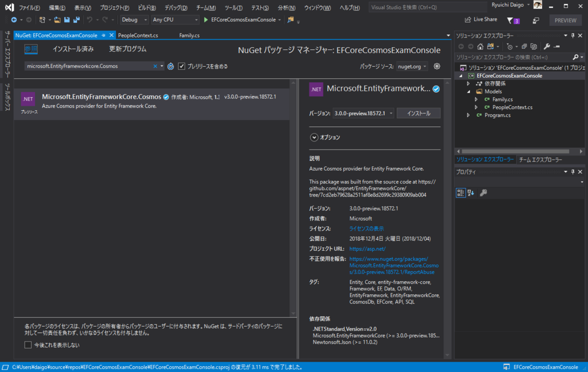
Task: Click the Open File folder icon
Action: coord(57,20)
